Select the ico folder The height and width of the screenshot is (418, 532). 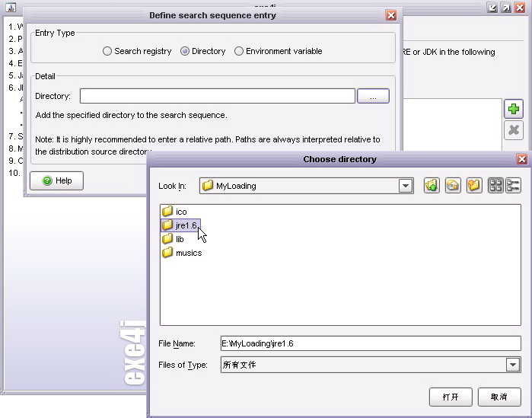174,212
